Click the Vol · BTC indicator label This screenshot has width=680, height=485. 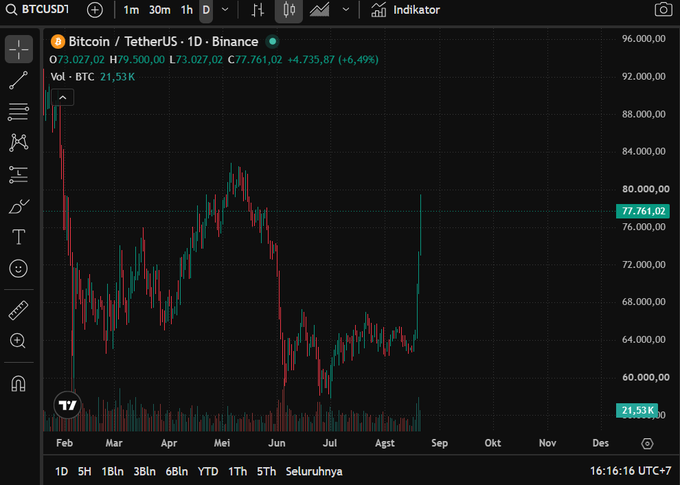coord(72,77)
